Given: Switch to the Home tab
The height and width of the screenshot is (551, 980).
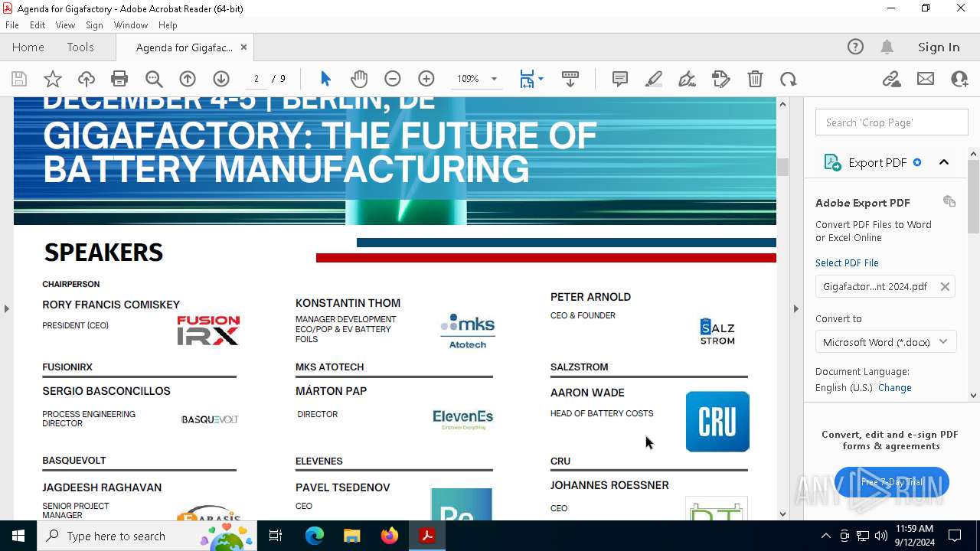Looking at the screenshot, I should point(28,47).
